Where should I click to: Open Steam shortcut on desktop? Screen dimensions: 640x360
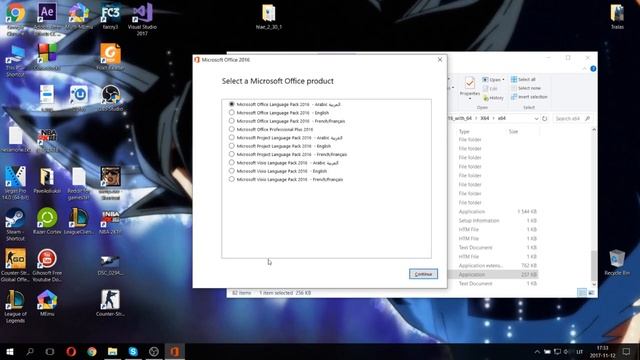16,224
